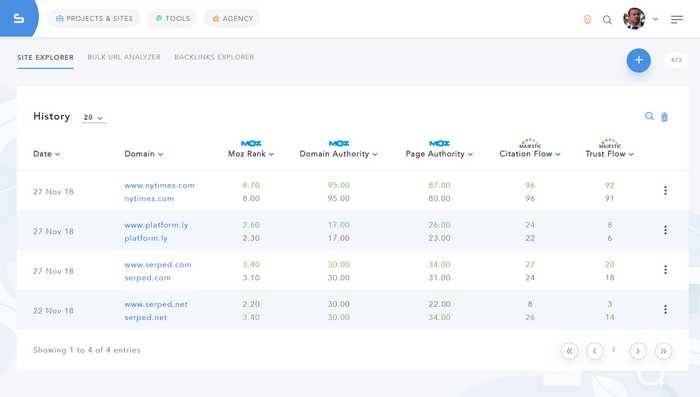Open serped.com link

147,278
